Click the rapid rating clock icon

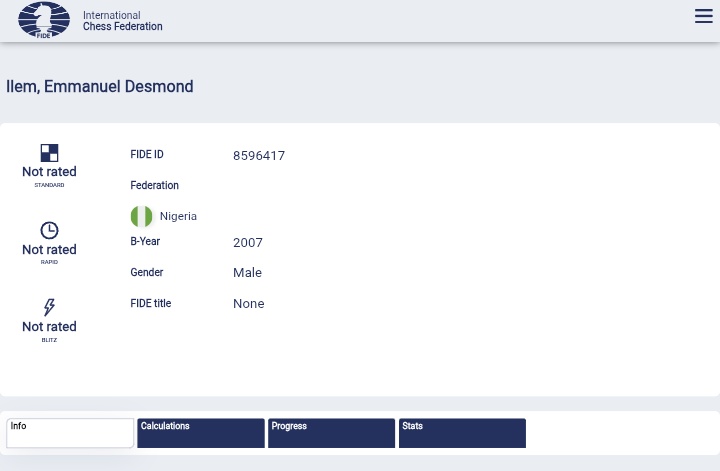(x=49, y=230)
